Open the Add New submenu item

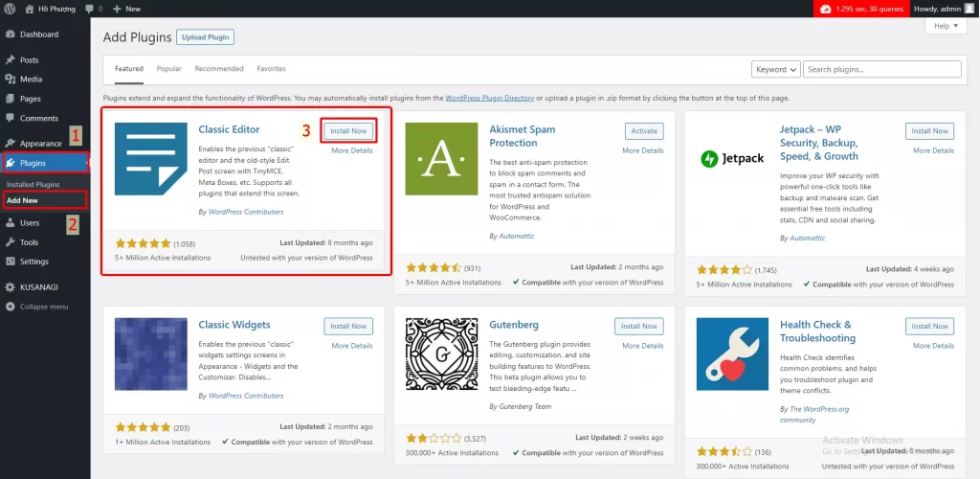tap(23, 201)
